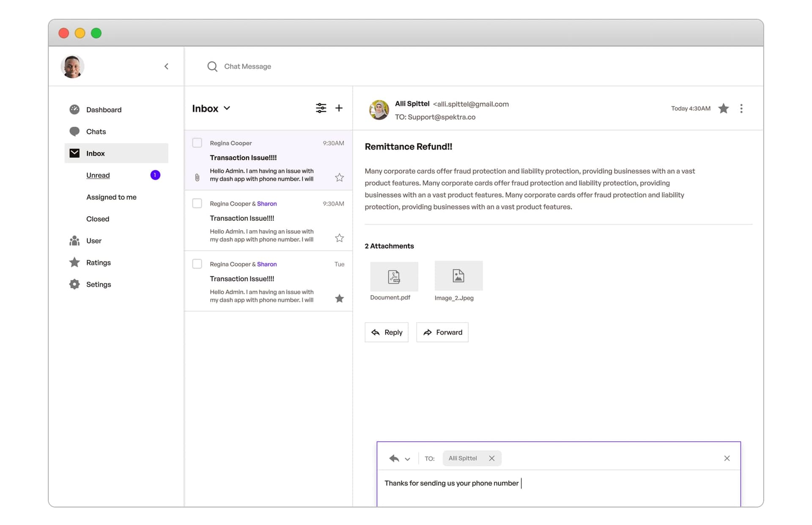Click the 2 Attachments heading
This screenshot has width=812, height=525.
point(389,246)
